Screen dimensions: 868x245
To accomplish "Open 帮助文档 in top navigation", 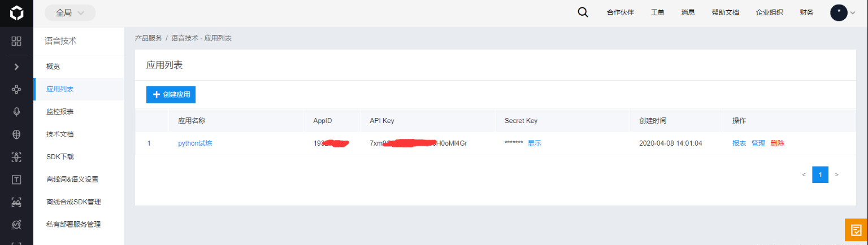I will 725,12.
